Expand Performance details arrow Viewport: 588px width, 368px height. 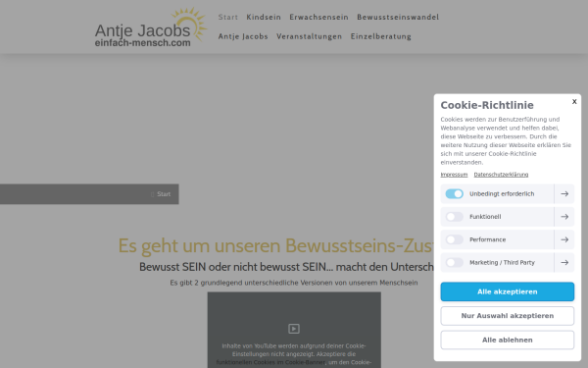click(x=564, y=239)
